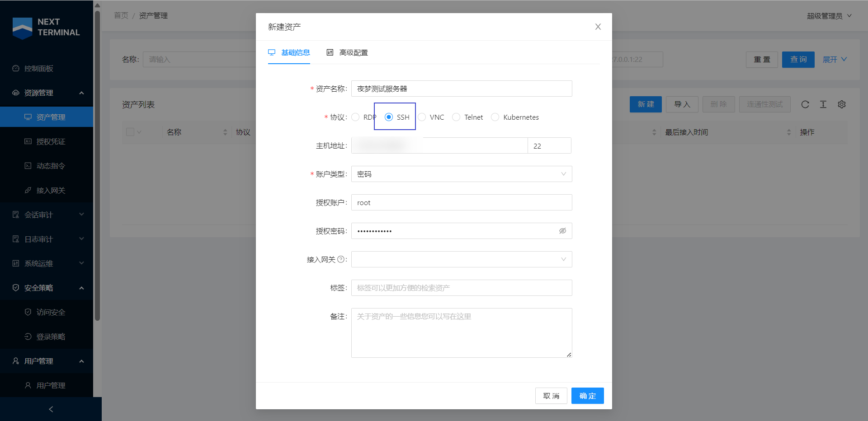This screenshot has width=868, height=421.
Task: Select the Telnet protocol radio button
Action: click(457, 117)
